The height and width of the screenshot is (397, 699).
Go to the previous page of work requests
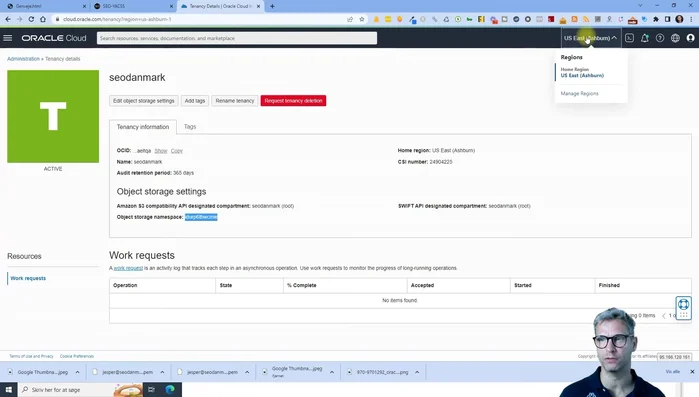(663, 315)
